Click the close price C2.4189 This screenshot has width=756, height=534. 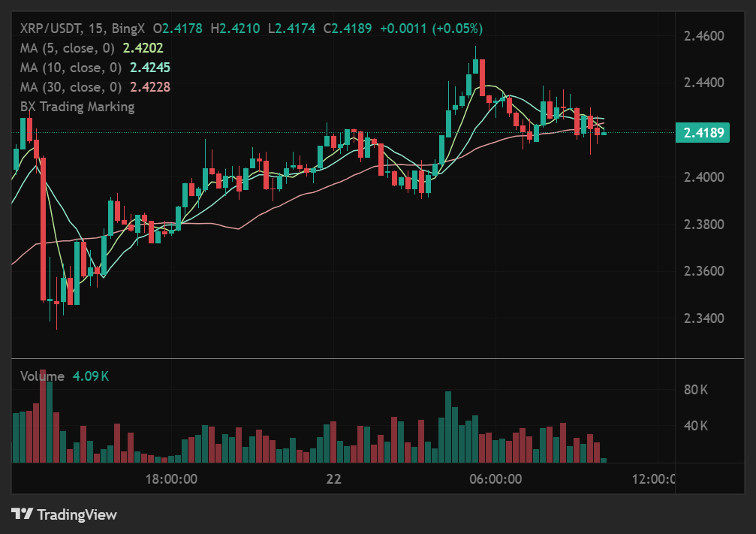(348, 29)
